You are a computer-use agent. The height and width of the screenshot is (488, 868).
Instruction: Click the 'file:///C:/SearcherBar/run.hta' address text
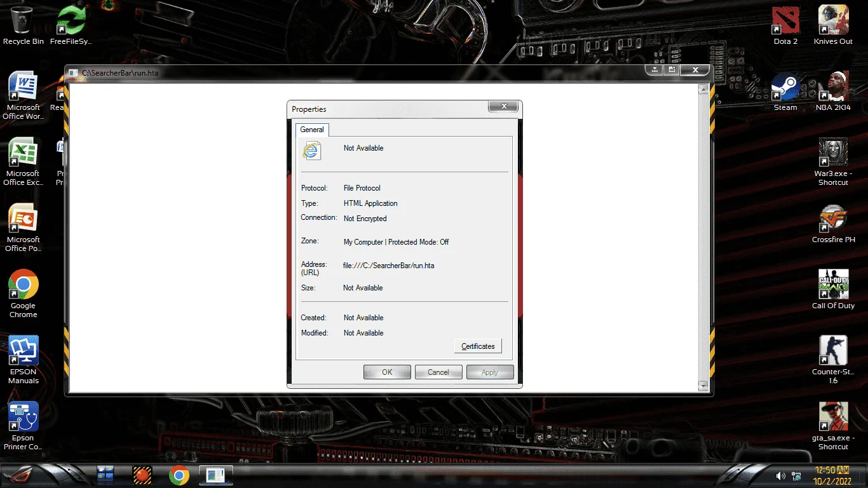[x=389, y=266]
